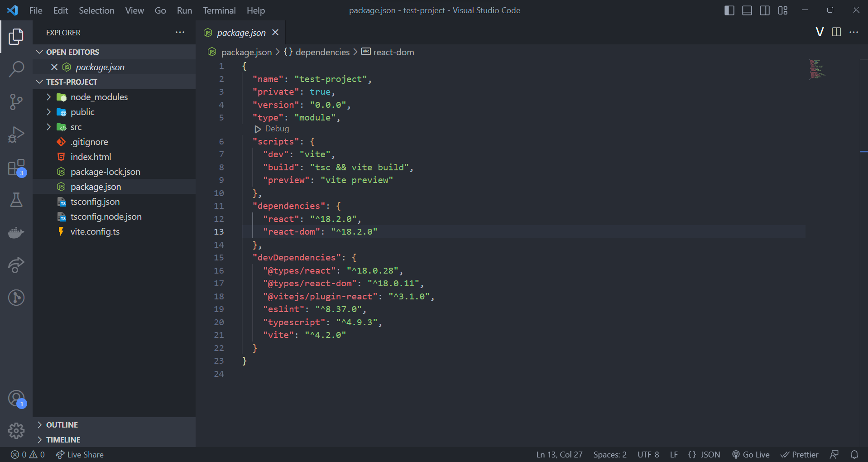Open the View menu
This screenshot has height=462, width=868.
click(x=134, y=10)
